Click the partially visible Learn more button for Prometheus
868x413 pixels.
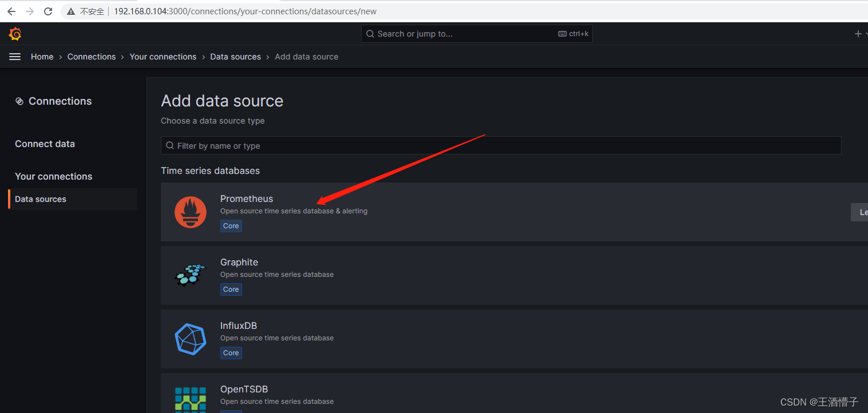pyautogui.click(x=859, y=212)
